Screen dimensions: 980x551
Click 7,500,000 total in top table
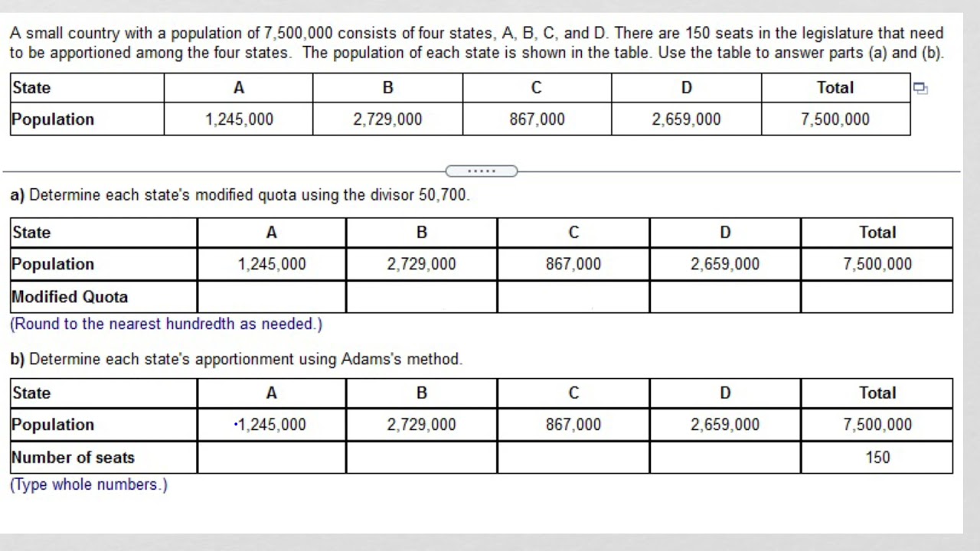[x=835, y=119]
